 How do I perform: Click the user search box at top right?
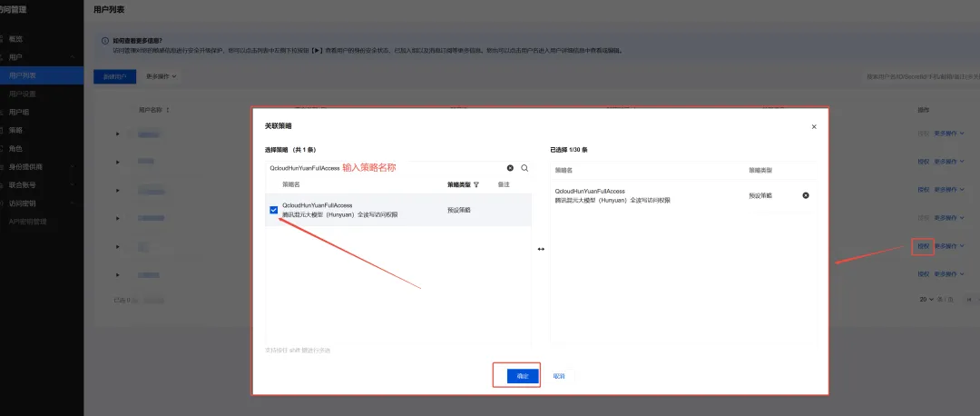coord(923,76)
